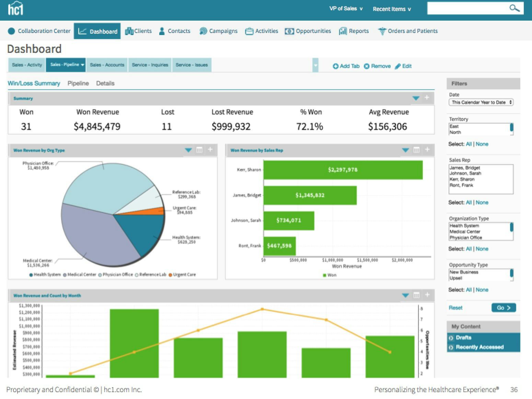
Task: Open the Opportunities section
Action: 312,31
